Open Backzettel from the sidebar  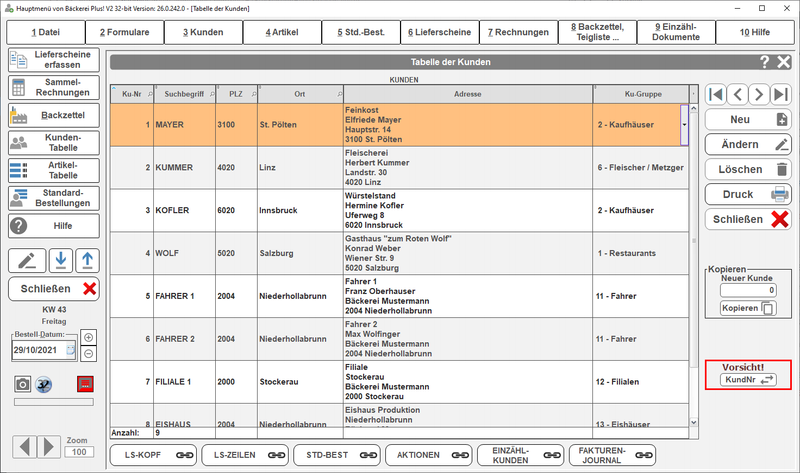pyautogui.click(x=54, y=115)
